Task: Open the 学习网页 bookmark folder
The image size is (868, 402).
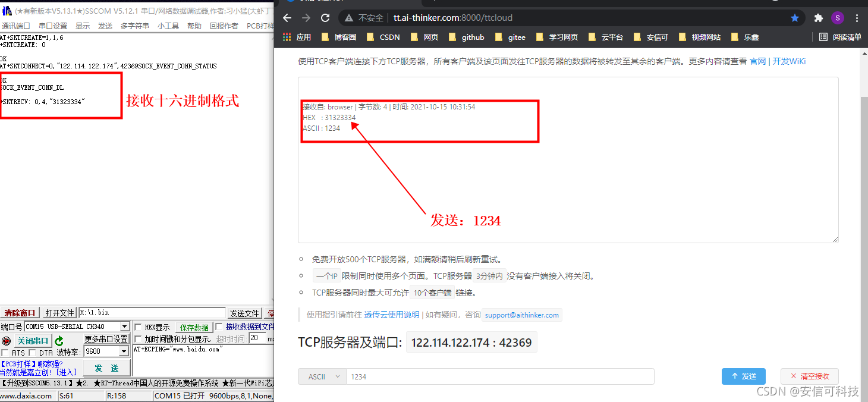Action: [556, 37]
